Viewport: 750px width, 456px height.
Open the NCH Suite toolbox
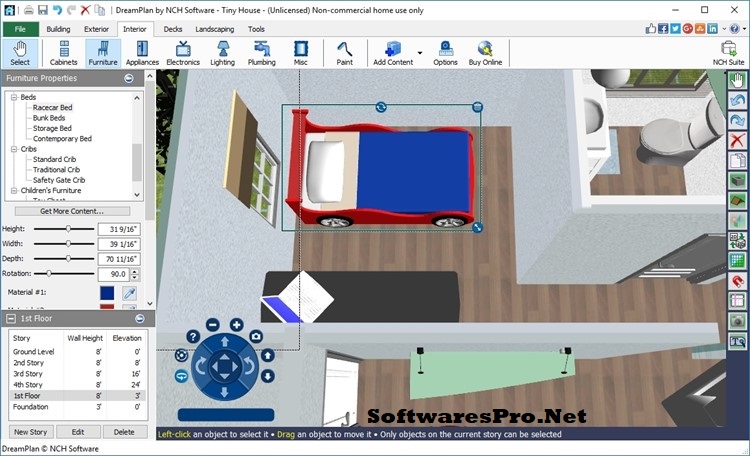727,52
